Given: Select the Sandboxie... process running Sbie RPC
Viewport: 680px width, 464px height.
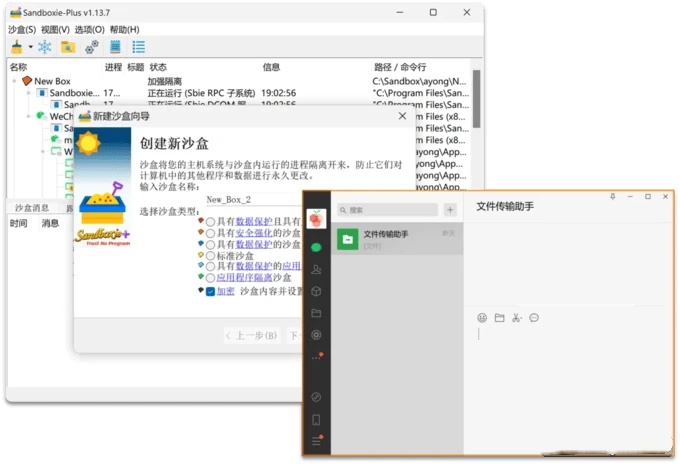Looking at the screenshot, I should (x=74, y=93).
